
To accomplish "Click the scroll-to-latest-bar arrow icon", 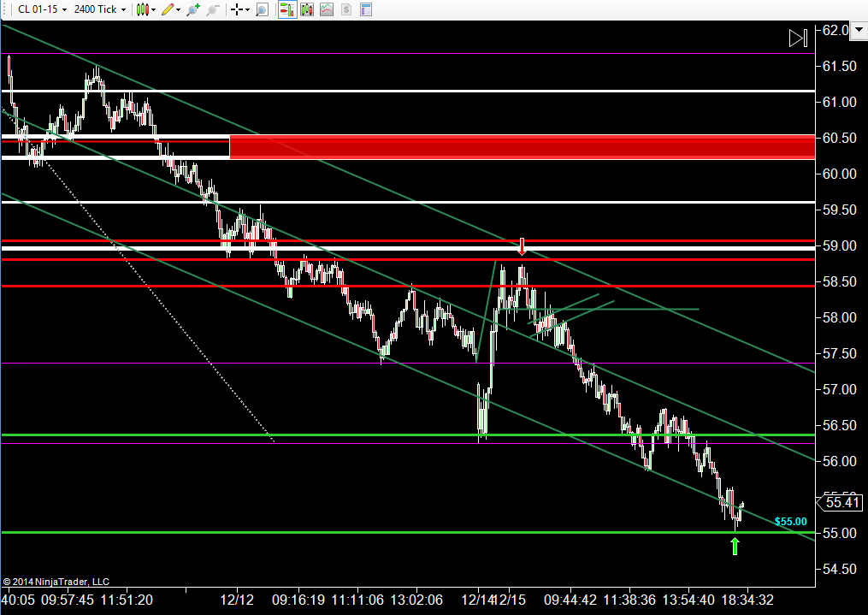I will tap(798, 38).
